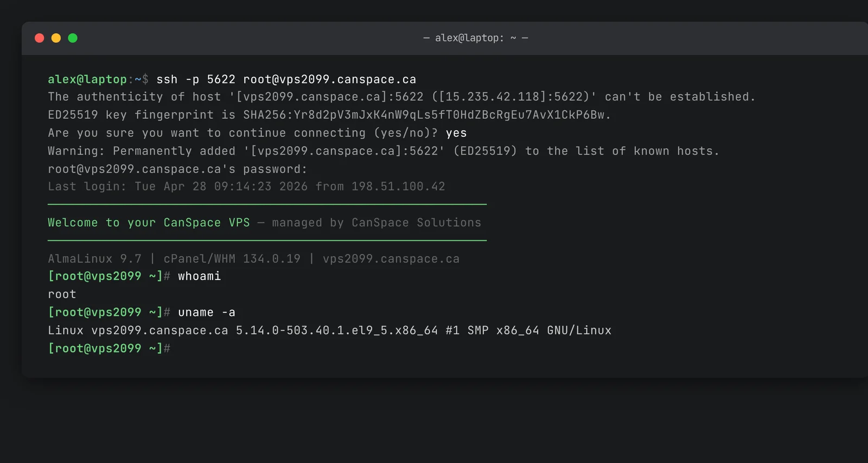This screenshot has width=868, height=463.
Task: Click the green maximize window button
Action: pyautogui.click(x=73, y=38)
